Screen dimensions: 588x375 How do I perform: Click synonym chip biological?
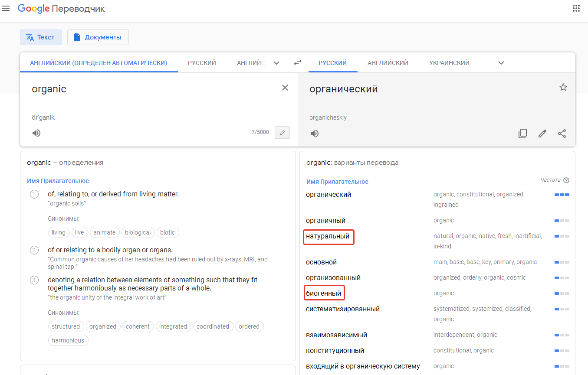138,232
